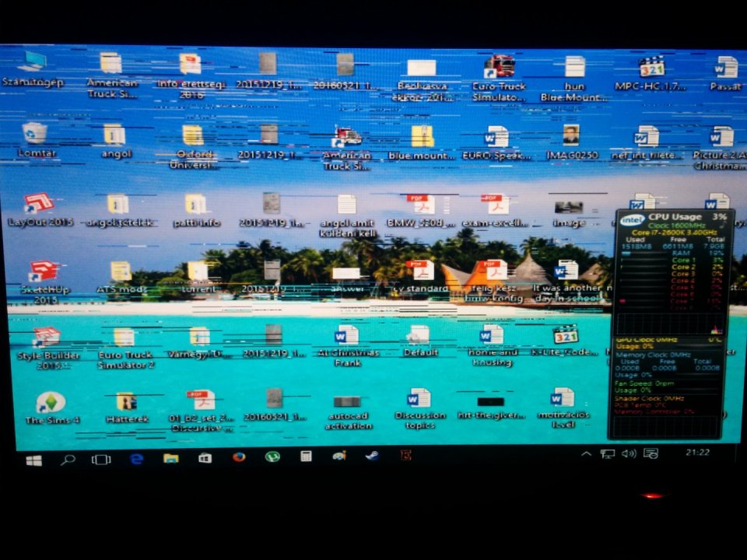The height and width of the screenshot is (560, 747).
Task: Show hidden system tray icons
Action: tap(587, 453)
